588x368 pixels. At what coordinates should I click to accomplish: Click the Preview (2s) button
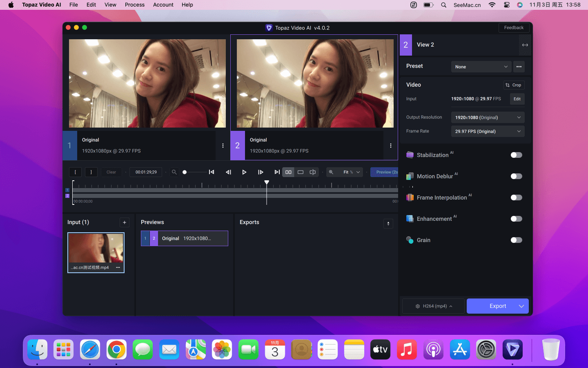(384, 172)
